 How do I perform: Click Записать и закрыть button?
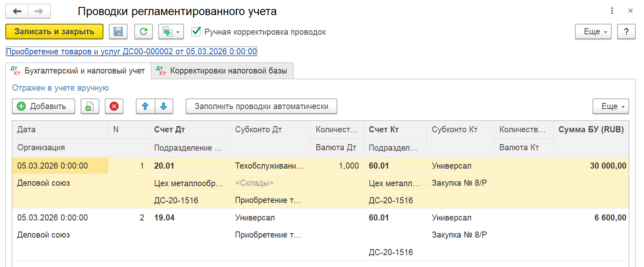[x=54, y=31]
